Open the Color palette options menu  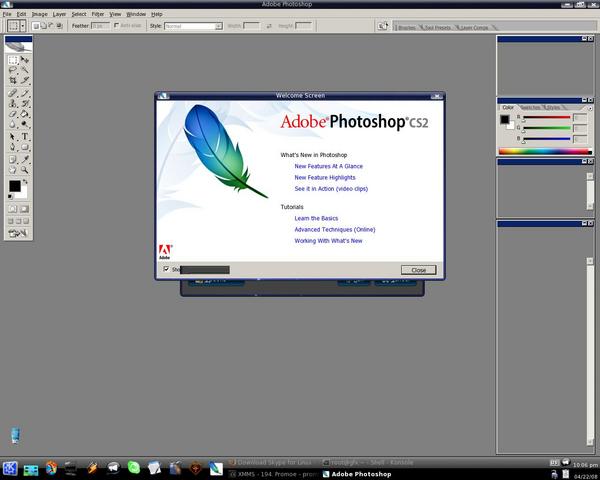tap(590, 108)
